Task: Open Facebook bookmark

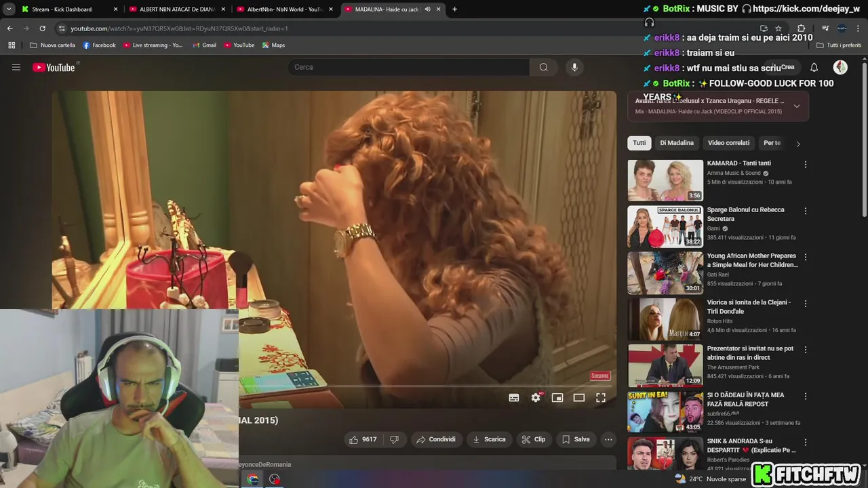Action: (99, 45)
